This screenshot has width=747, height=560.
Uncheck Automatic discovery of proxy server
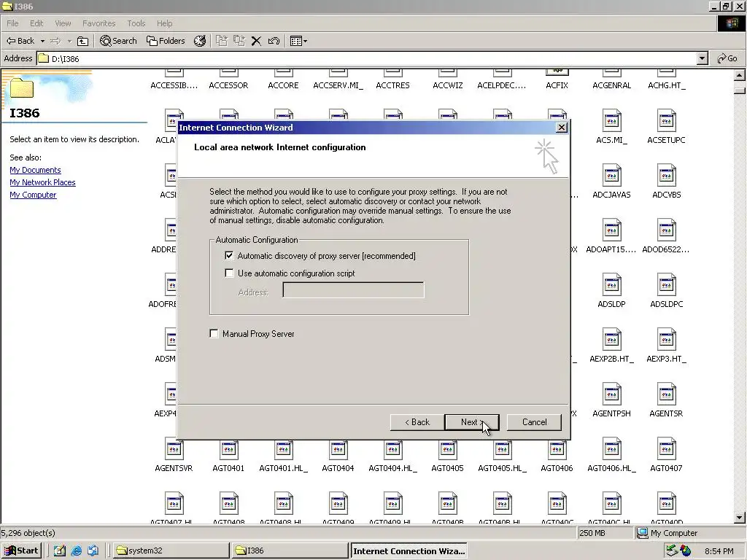tap(229, 256)
